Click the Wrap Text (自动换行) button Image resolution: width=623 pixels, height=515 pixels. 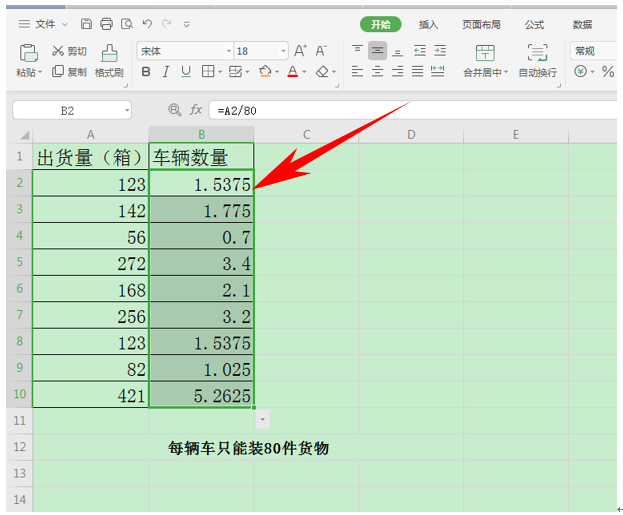point(538,61)
